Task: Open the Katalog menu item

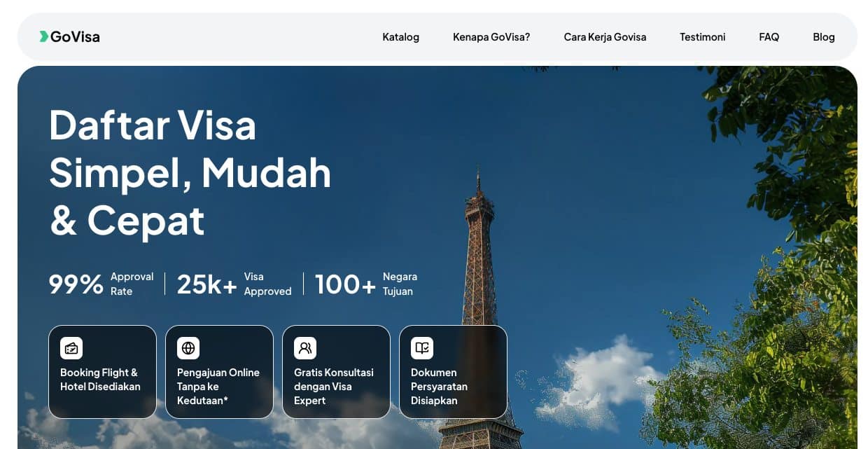Action: tap(400, 37)
